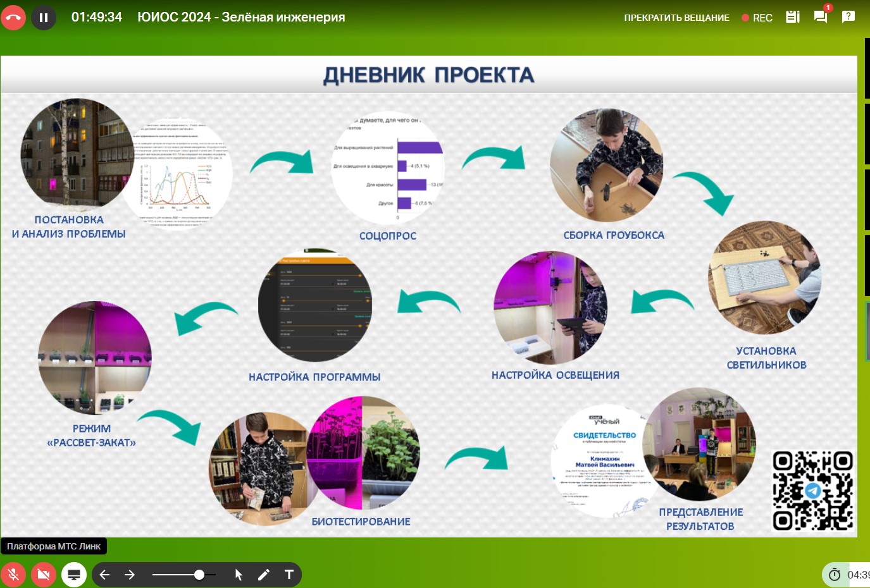Screen dimensions: 870x588
Task: Click the program settings screenshot circle
Action: click(315, 305)
